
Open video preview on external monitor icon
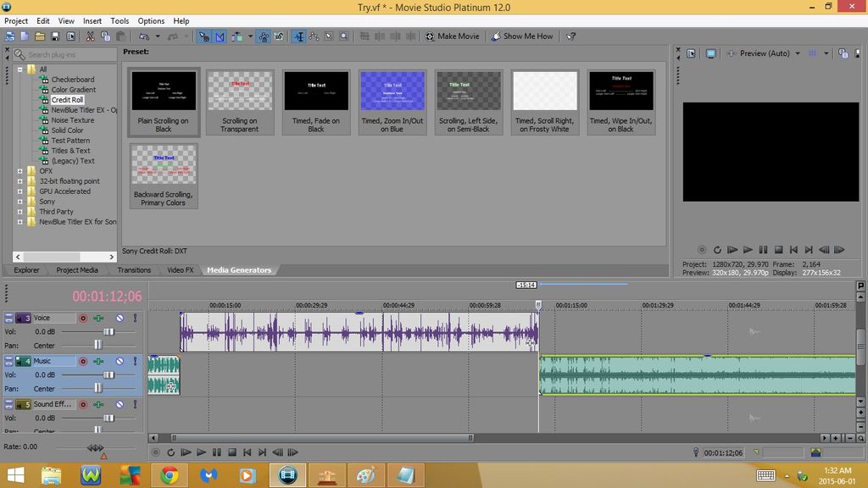pos(710,53)
